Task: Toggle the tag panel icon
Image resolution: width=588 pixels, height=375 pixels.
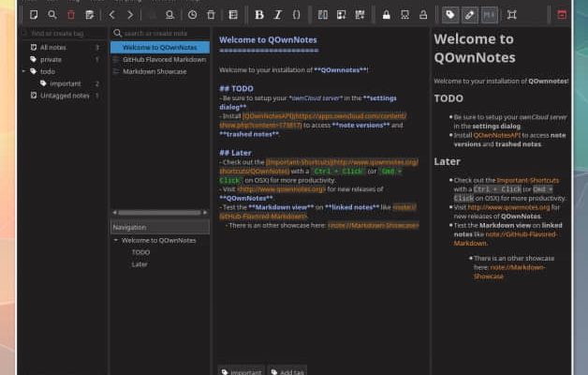Action: [450, 15]
